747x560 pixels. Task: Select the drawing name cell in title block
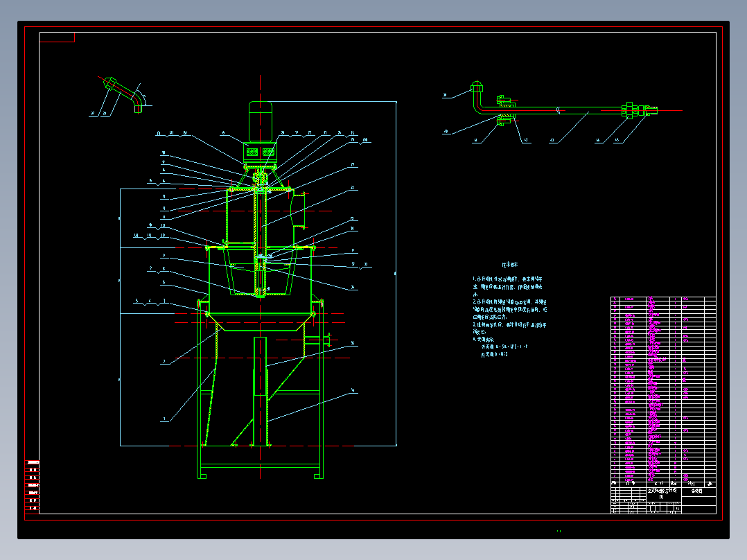pos(663,493)
